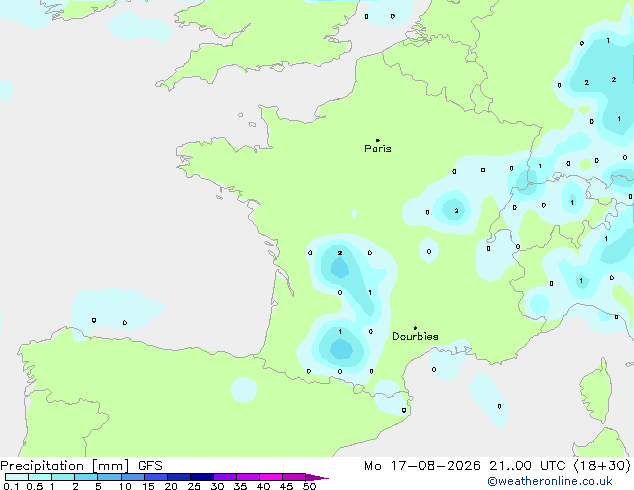Viewport: 634px width, 490px height.
Task: Click the legend arrow tip above 50
Action: [317, 477]
